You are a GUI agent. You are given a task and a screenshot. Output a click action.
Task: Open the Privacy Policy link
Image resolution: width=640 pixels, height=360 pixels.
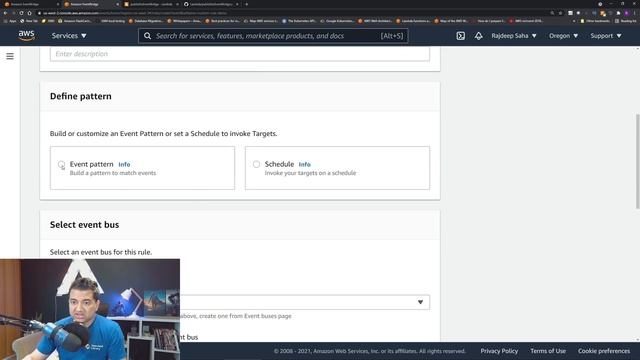(x=499, y=351)
